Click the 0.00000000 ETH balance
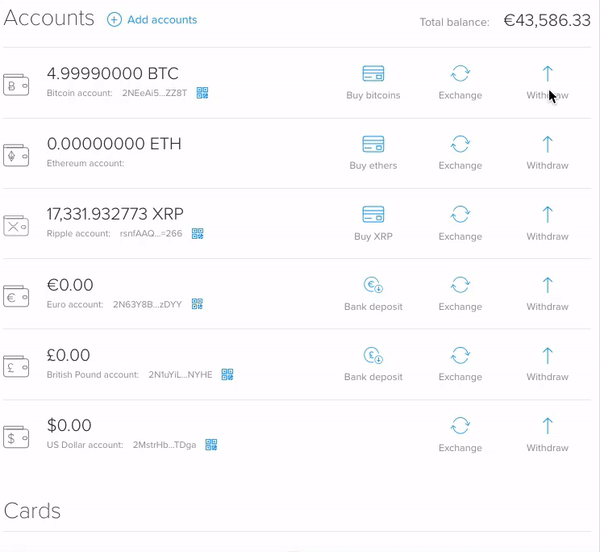 (x=114, y=144)
